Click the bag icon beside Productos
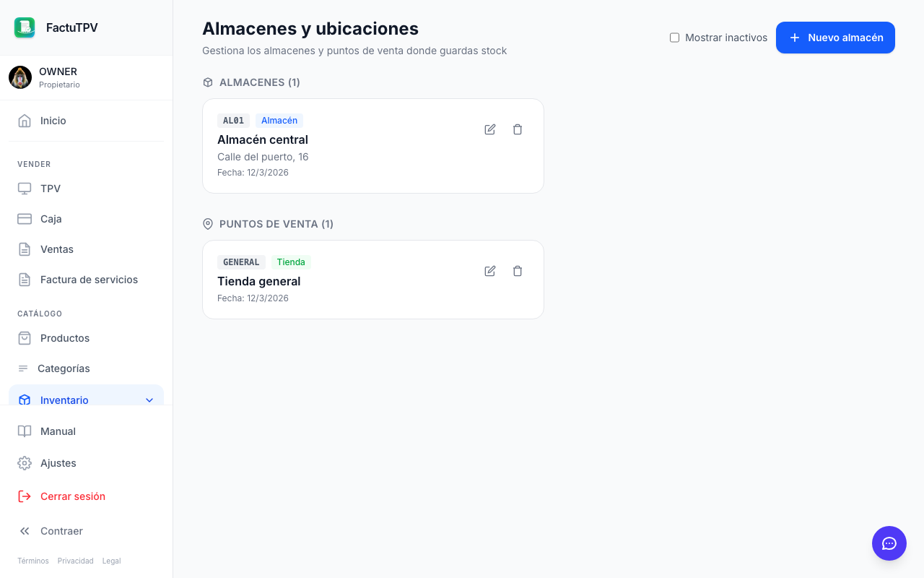This screenshot has width=924, height=578. click(25, 338)
